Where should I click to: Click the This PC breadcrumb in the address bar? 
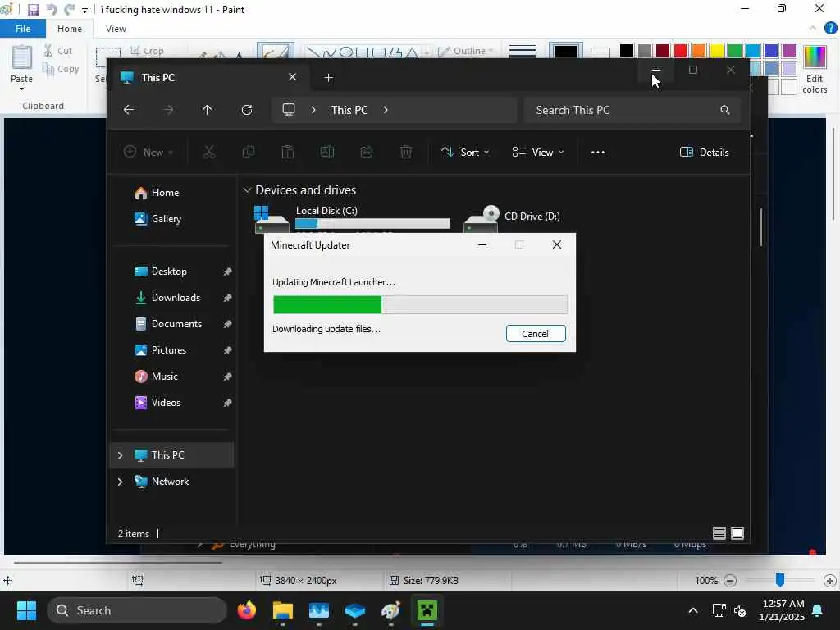click(349, 111)
